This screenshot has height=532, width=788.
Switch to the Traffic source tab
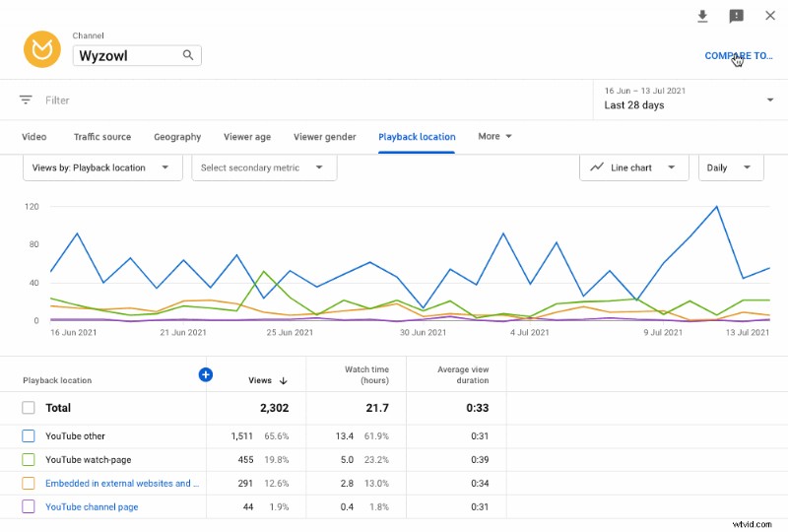[x=102, y=137]
